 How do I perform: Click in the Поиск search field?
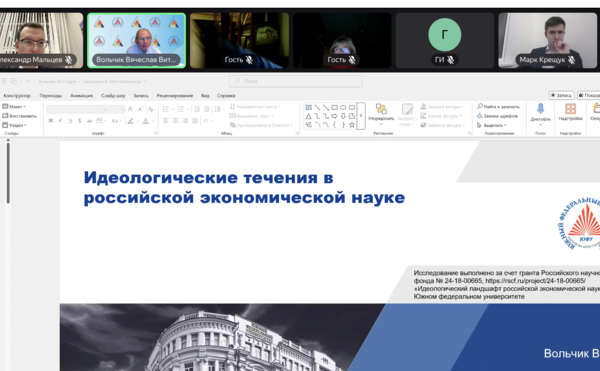(296, 81)
